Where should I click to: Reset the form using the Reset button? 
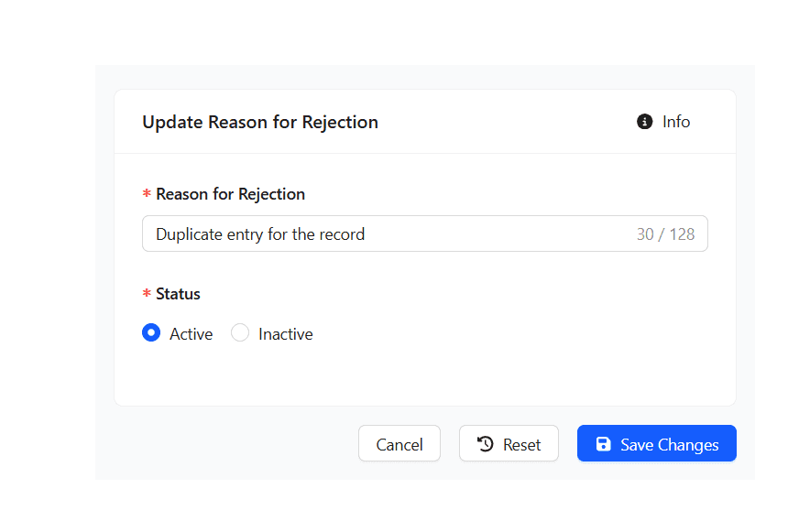pos(509,443)
